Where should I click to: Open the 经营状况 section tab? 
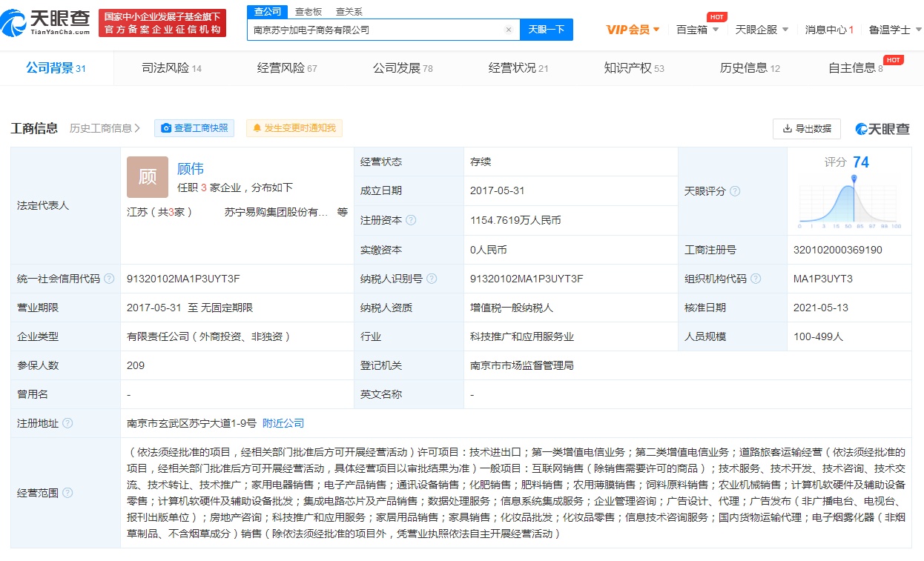click(518, 68)
